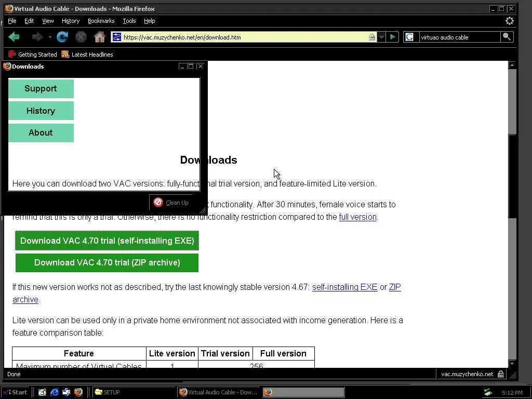Switch to the Downloads window taskbar button
532x399 pixels.
coord(303,392)
